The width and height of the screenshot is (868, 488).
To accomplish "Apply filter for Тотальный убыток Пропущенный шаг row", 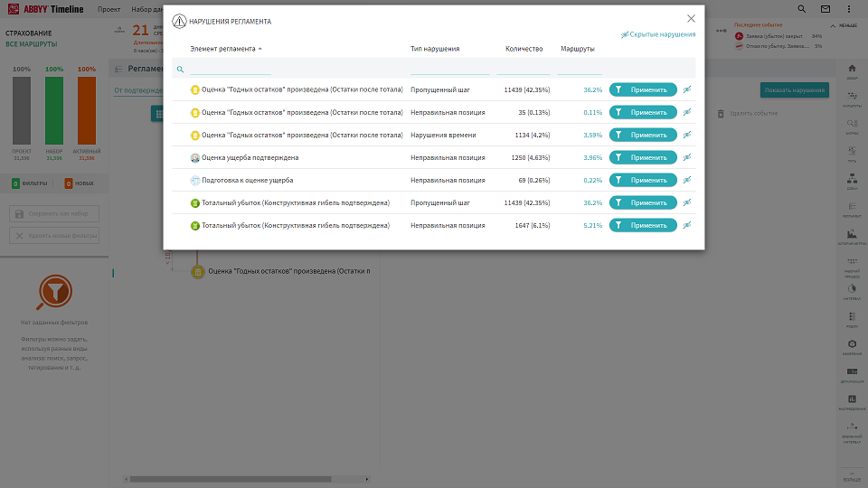I will [643, 202].
